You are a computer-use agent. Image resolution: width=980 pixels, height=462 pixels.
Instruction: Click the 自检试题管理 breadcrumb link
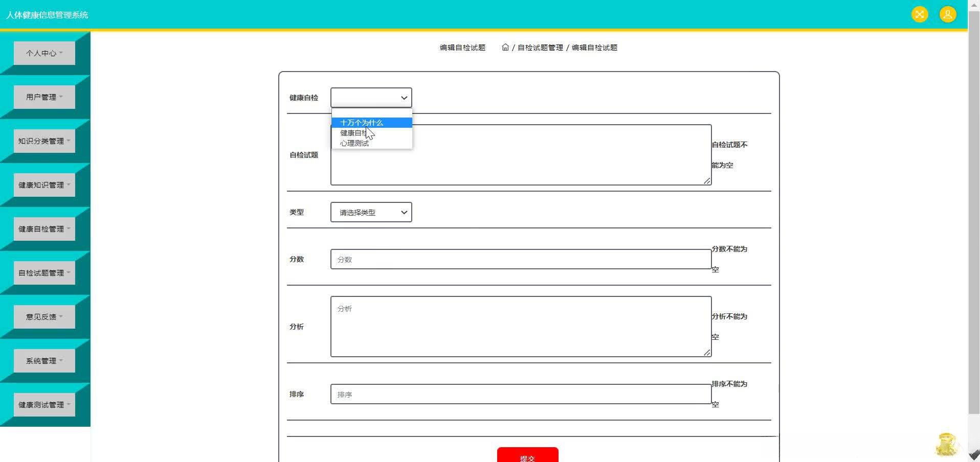(x=540, y=48)
